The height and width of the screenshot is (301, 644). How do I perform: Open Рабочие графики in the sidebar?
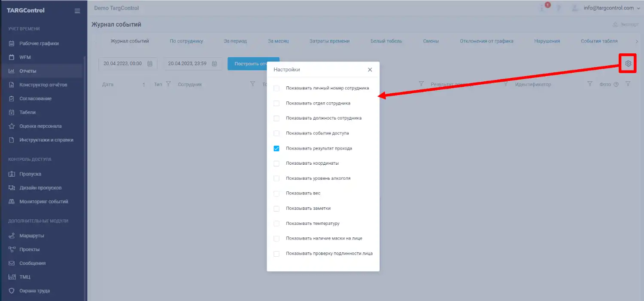pyautogui.click(x=39, y=43)
